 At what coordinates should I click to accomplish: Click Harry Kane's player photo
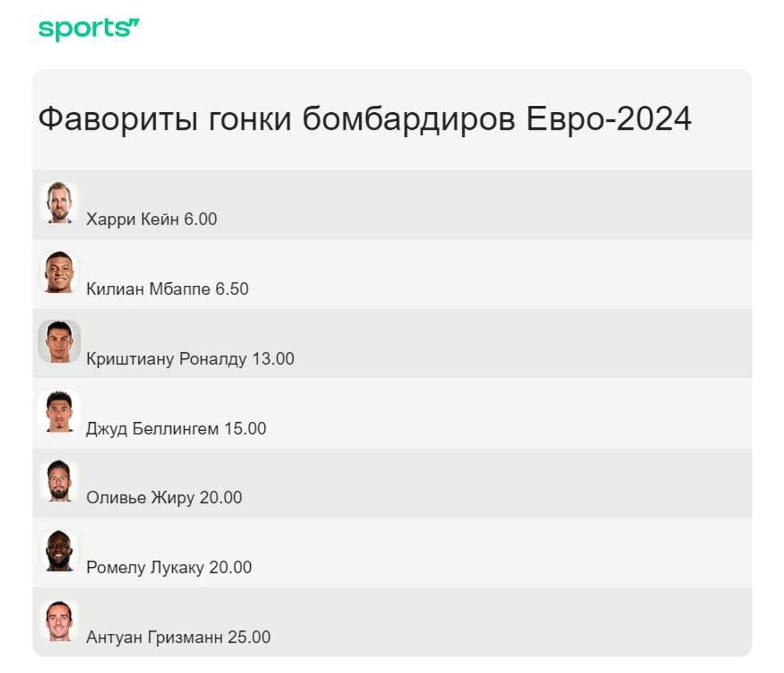(x=59, y=202)
